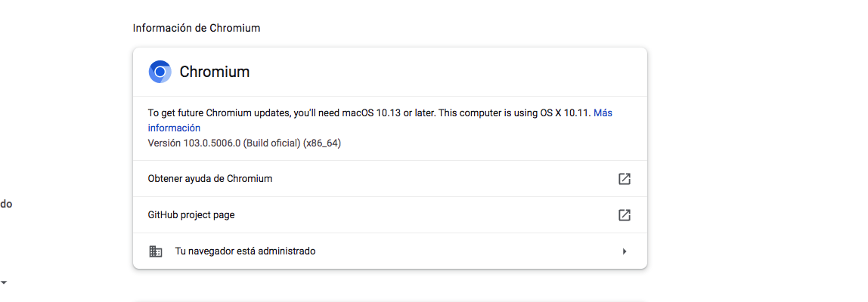Expand the arrow on the managed browser row
The image size is (868, 302).
624,251
